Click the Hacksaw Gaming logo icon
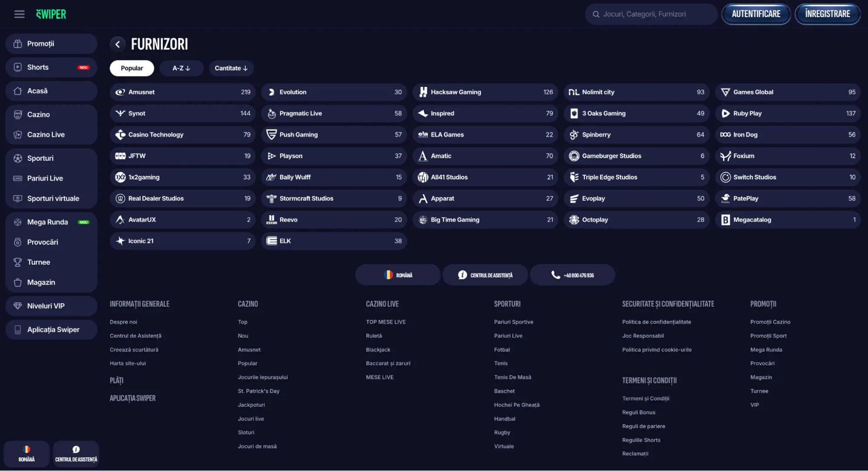Screen dimensions: 868x471 423,92
